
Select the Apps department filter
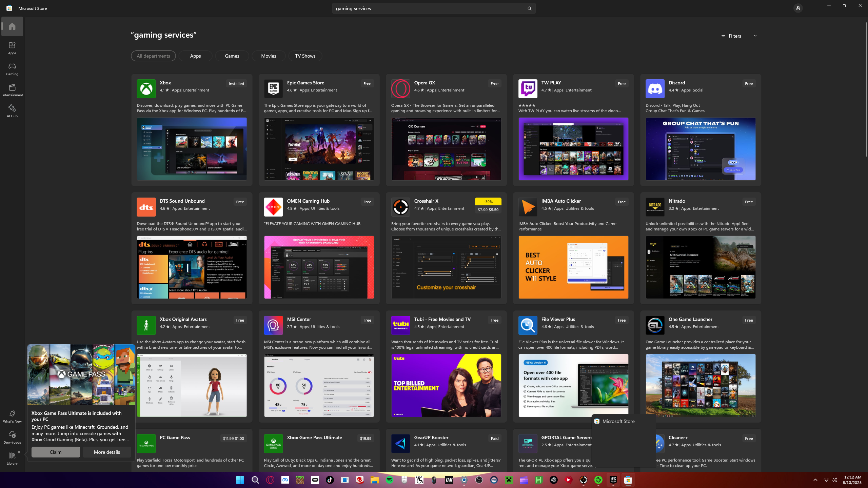pyautogui.click(x=195, y=56)
